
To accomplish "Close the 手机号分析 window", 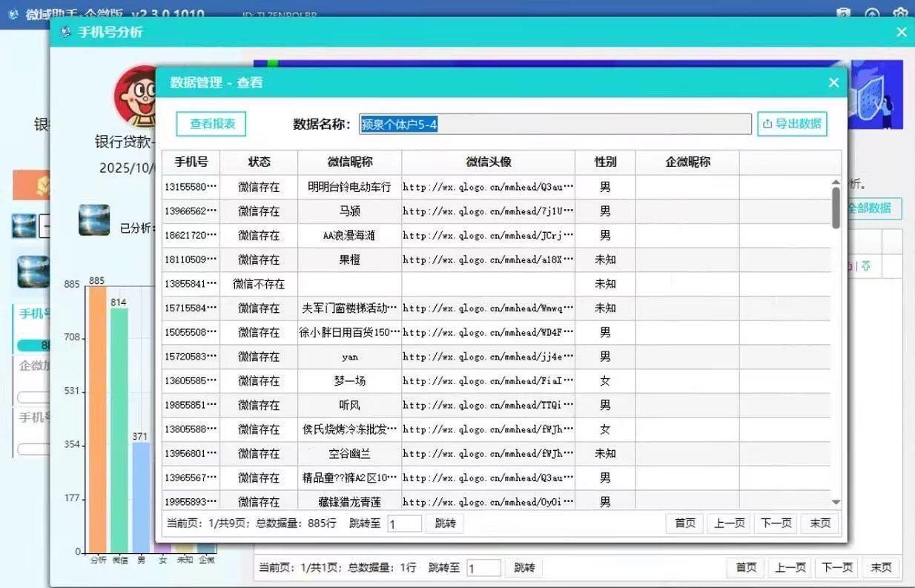I will pos(901,32).
